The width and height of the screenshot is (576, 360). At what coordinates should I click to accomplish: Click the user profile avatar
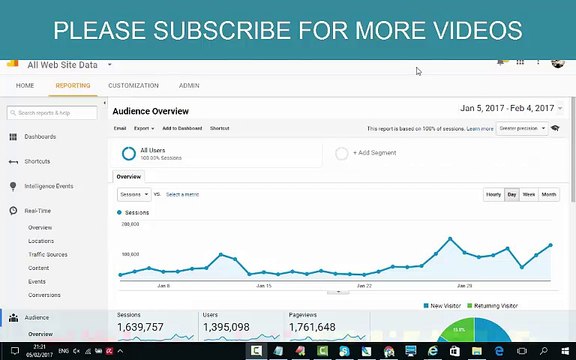pyautogui.click(x=558, y=63)
